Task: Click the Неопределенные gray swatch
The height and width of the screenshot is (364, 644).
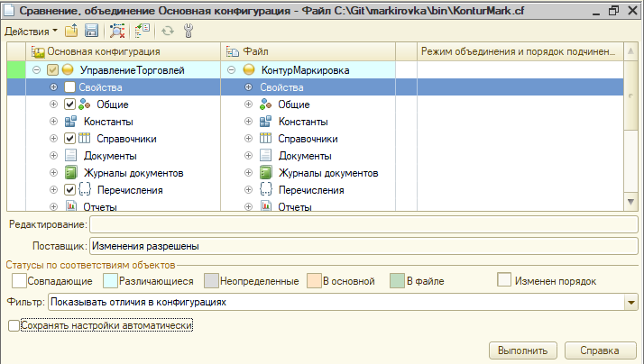Action: point(211,281)
